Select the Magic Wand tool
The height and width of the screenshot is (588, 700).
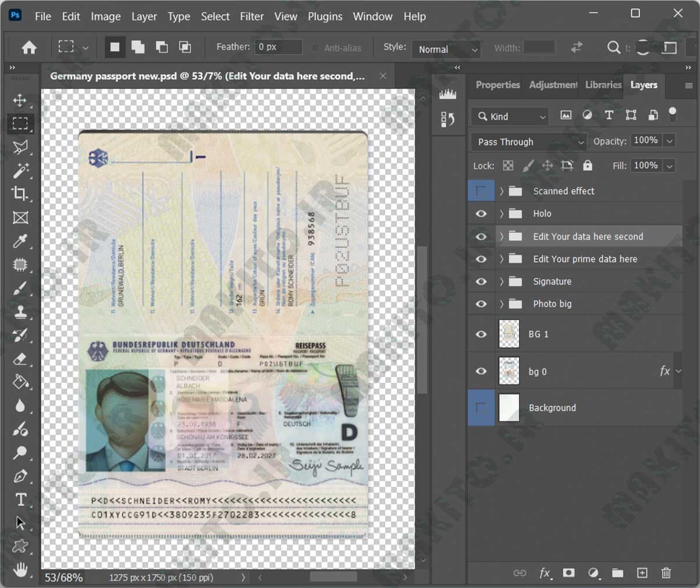coord(20,170)
